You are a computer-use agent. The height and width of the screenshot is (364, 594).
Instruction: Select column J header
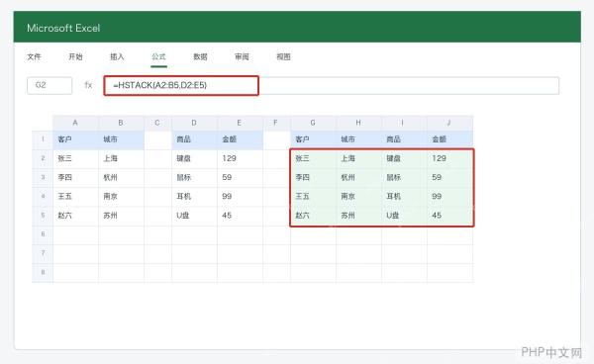(x=449, y=123)
